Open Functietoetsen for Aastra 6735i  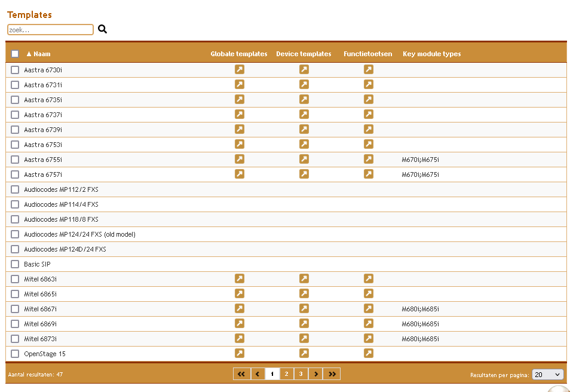coord(368,99)
